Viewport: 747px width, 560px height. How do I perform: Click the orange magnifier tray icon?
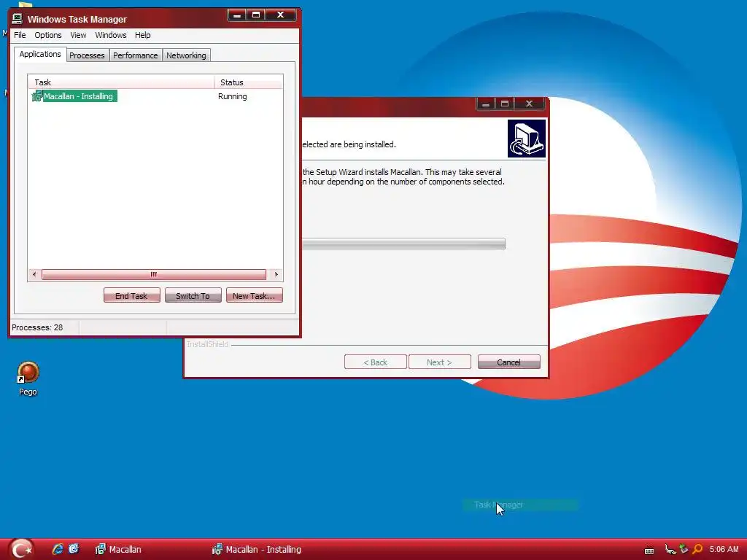click(697, 550)
